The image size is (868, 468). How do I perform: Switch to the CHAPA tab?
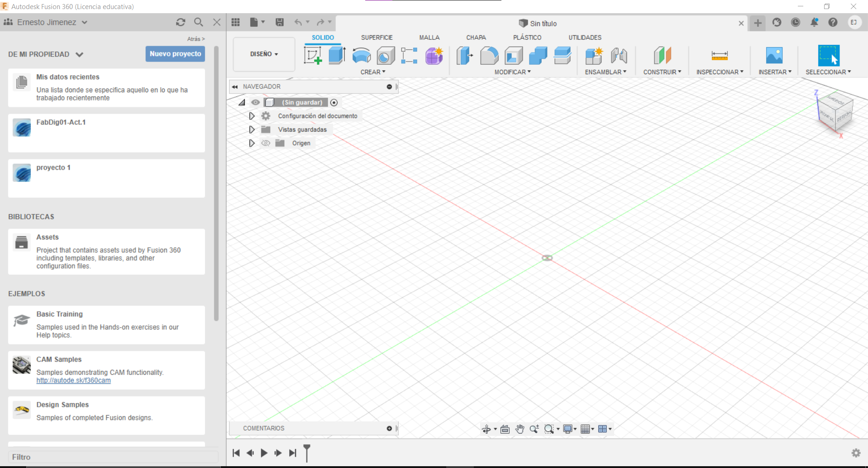[476, 38]
